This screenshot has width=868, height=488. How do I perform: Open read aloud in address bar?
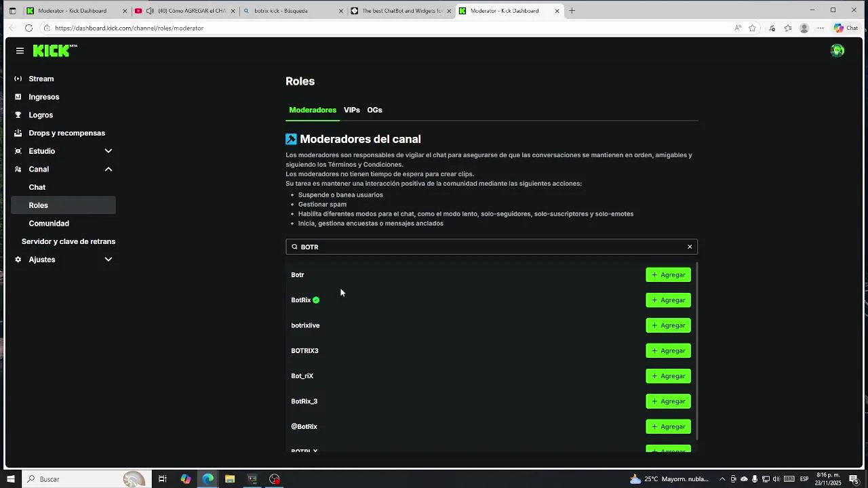click(x=738, y=28)
